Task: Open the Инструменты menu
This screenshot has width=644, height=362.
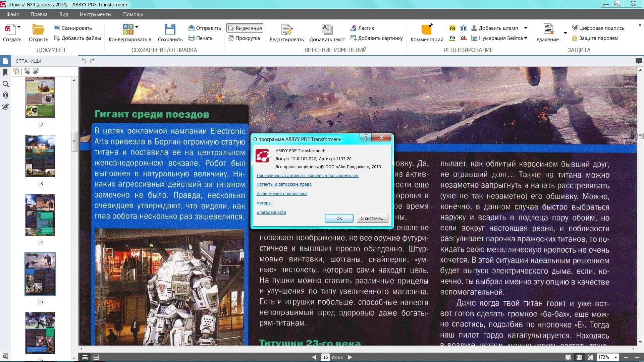Action: tap(95, 14)
